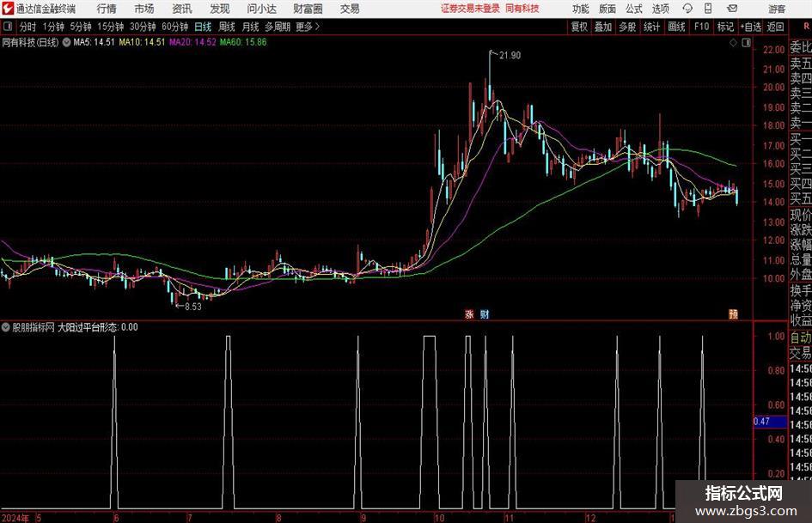Screen dimensions: 812x523
Task: Open the 资讯 menu
Action: click(182, 9)
